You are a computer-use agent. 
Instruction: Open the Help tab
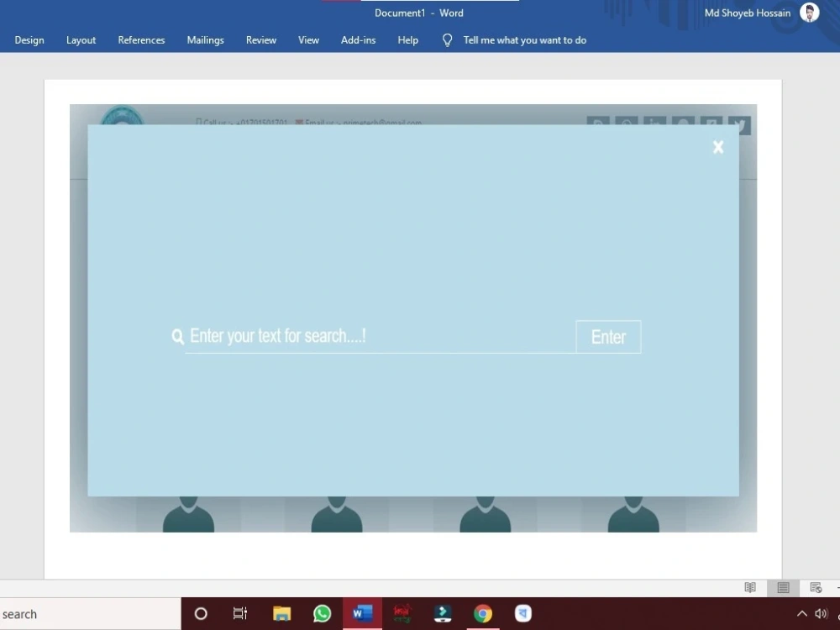click(x=407, y=40)
